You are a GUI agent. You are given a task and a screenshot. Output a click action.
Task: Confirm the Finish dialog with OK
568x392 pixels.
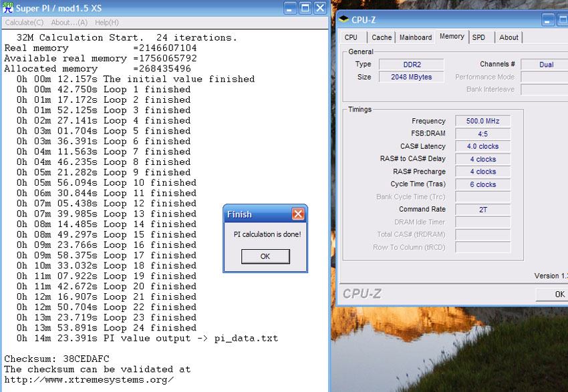pyautogui.click(x=265, y=256)
